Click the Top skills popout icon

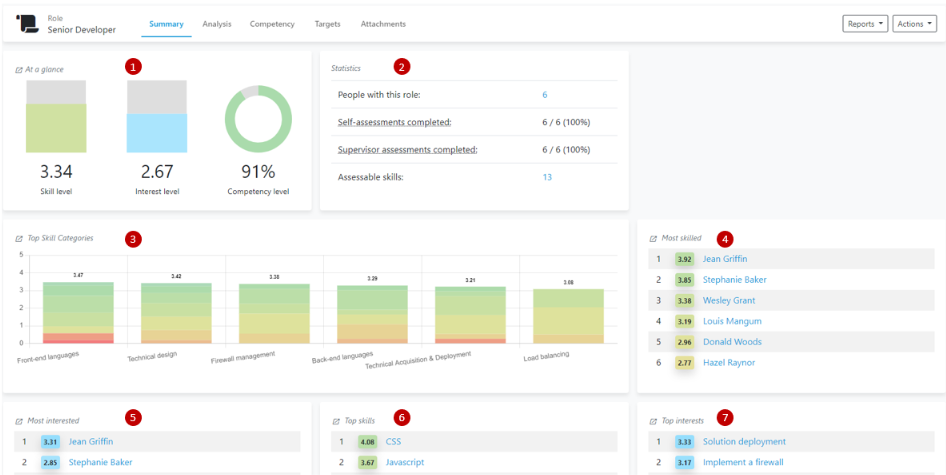point(335,421)
